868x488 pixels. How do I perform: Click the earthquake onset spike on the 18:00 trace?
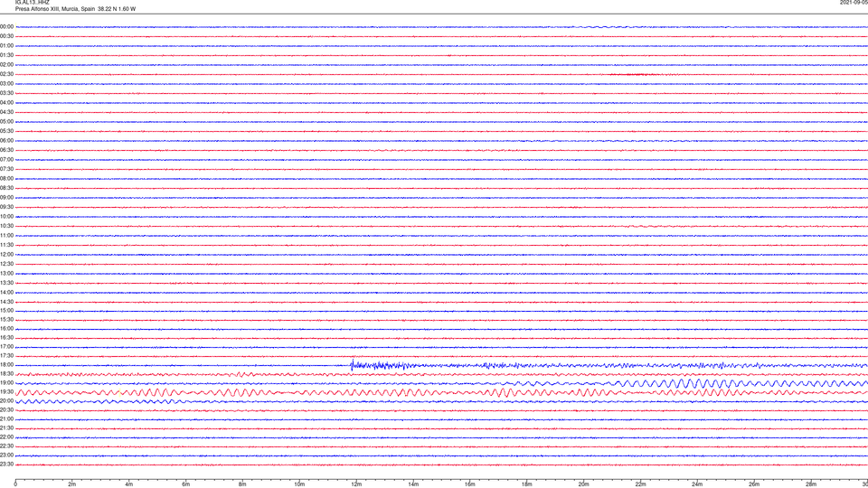coord(352,364)
